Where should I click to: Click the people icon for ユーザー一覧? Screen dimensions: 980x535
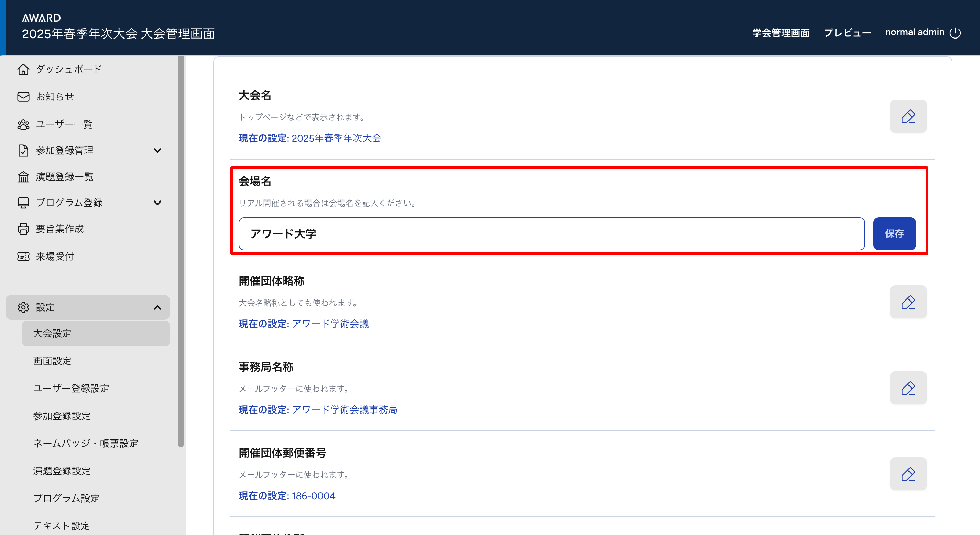(x=23, y=124)
